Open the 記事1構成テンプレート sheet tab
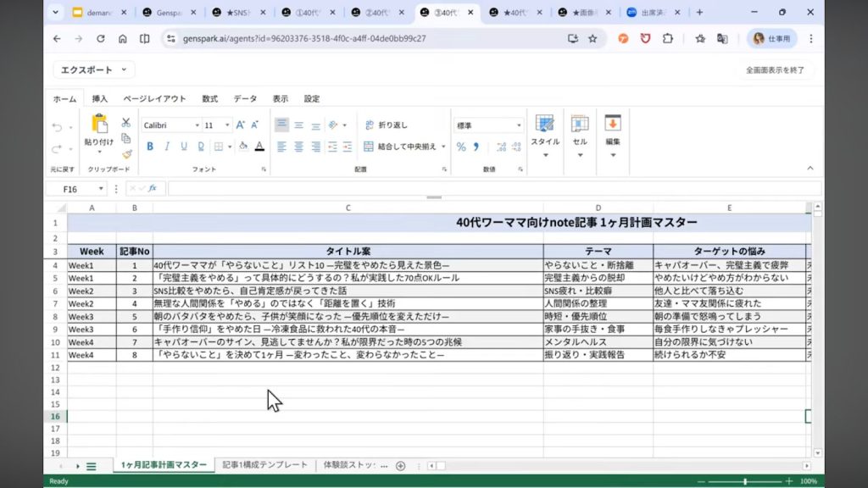 click(x=265, y=465)
